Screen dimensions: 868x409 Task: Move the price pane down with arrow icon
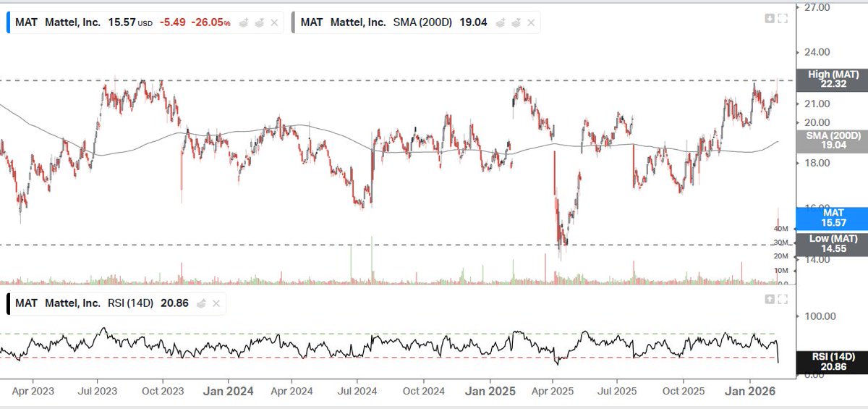point(770,19)
